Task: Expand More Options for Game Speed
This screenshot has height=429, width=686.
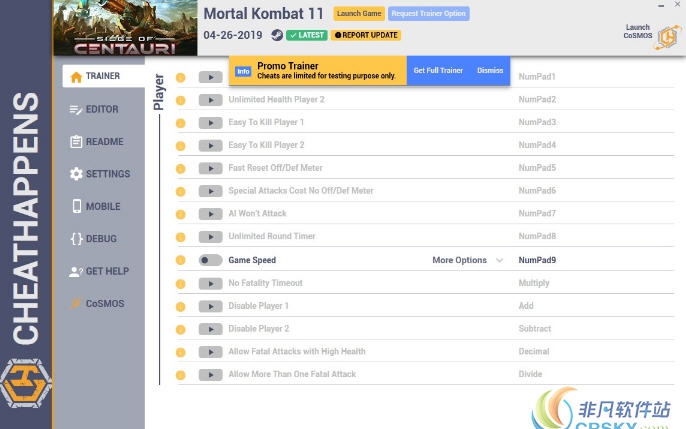Action: pyautogui.click(x=467, y=260)
